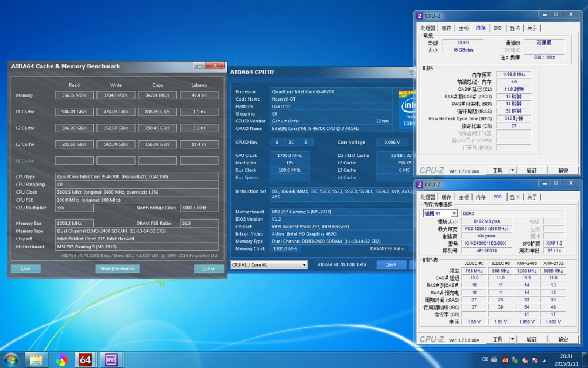588x368 pixels.
Task: Open the 缓存 tab in the lower CPU-Z window
Action: (x=446, y=197)
